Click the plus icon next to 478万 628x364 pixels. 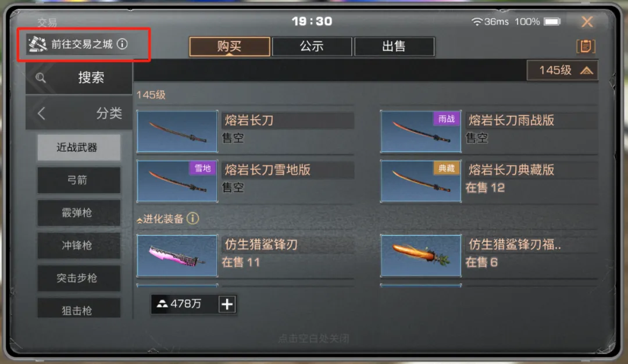(x=227, y=304)
